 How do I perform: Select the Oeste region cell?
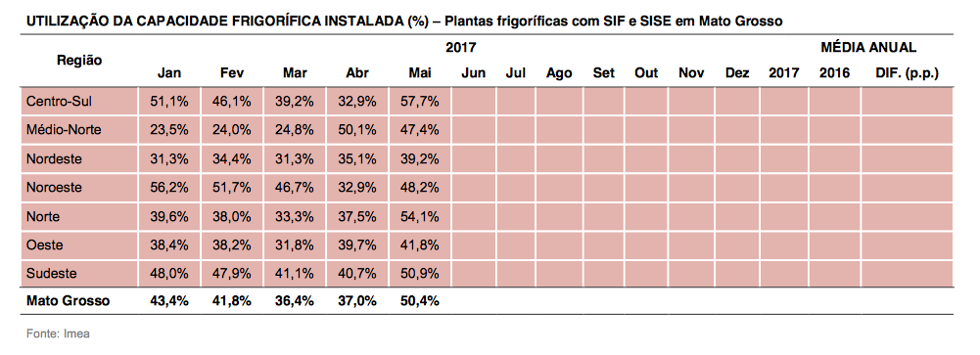[44, 244]
